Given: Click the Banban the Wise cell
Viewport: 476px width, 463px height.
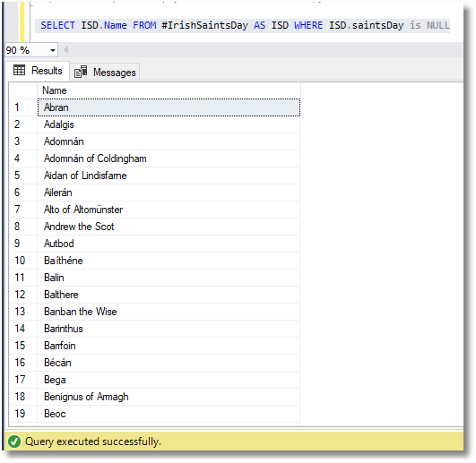Looking at the screenshot, I should [x=169, y=312].
